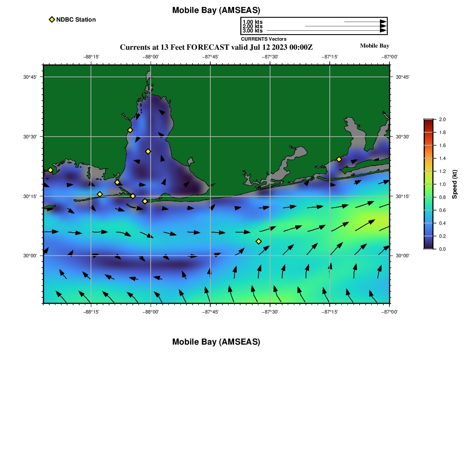Pick the station diamond on Mobile Bay's western shore
Image resolution: width=476 pixels, height=454 pixels.
130,130
